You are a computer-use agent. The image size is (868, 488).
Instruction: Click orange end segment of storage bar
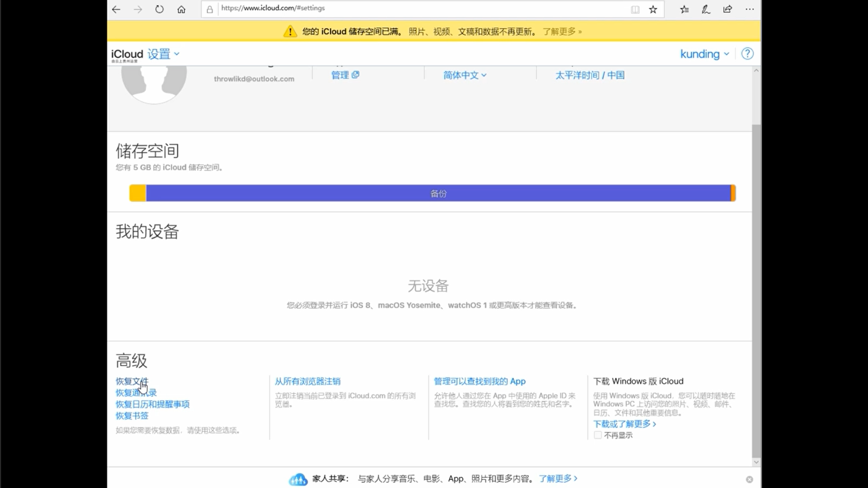(x=734, y=193)
